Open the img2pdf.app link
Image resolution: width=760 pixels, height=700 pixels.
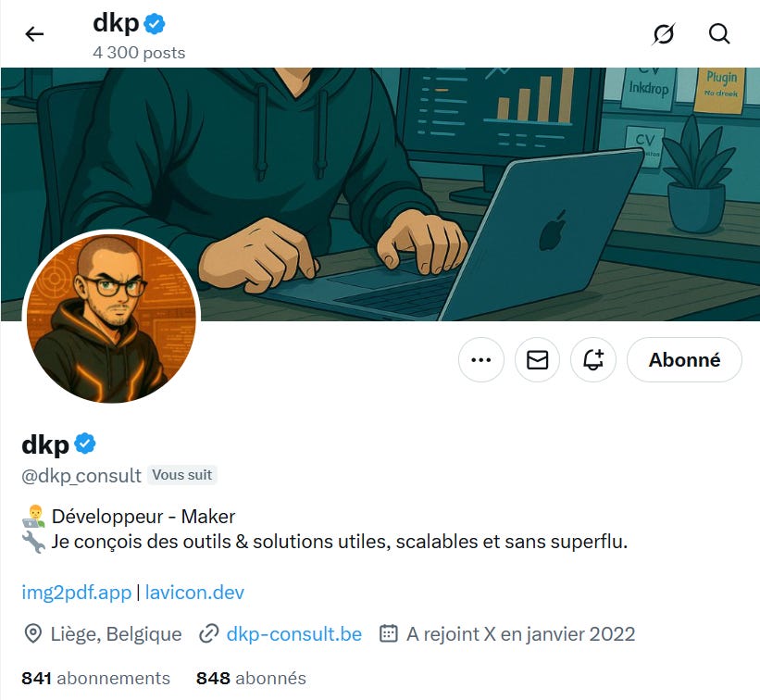click(77, 593)
